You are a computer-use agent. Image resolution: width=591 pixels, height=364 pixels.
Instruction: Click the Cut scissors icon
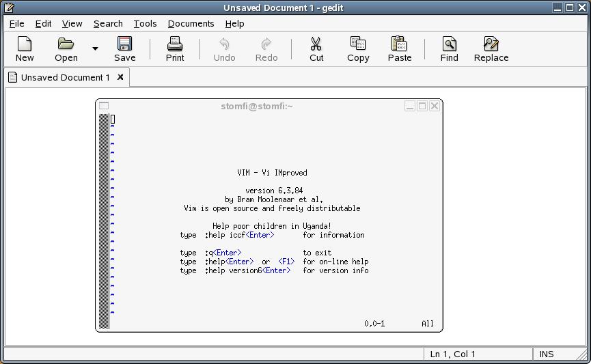tap(316, 45)
